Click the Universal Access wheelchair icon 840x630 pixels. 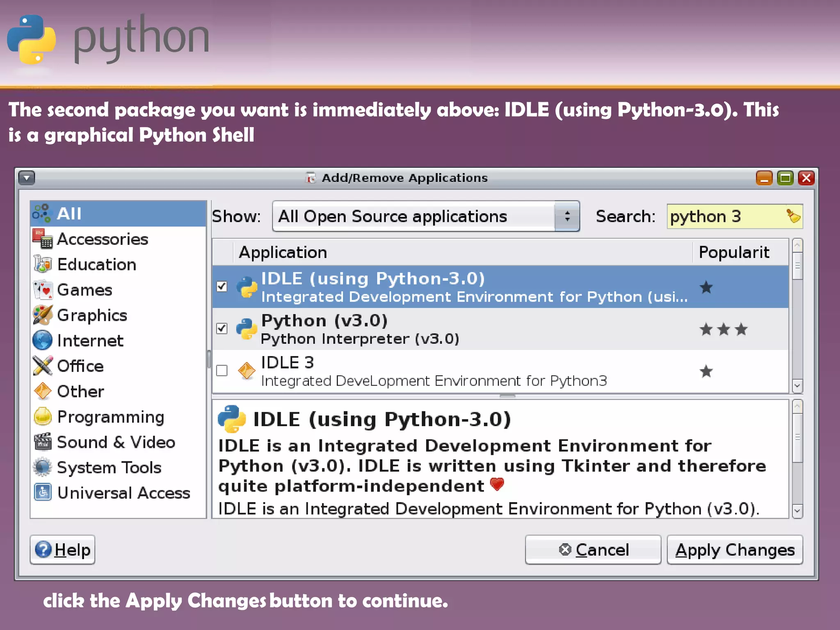pos(43,492)
